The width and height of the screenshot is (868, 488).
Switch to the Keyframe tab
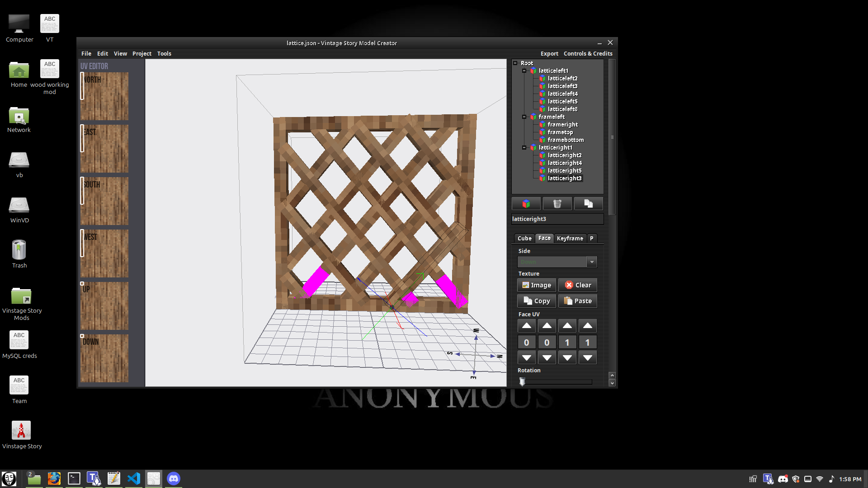pos(570,239)
